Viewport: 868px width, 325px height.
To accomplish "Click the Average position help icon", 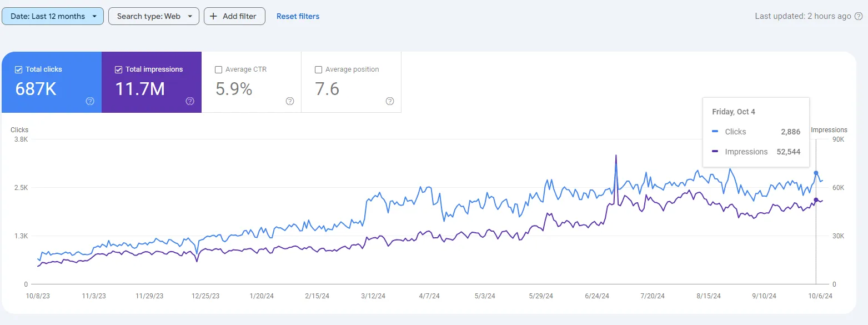I will point(390,101).
